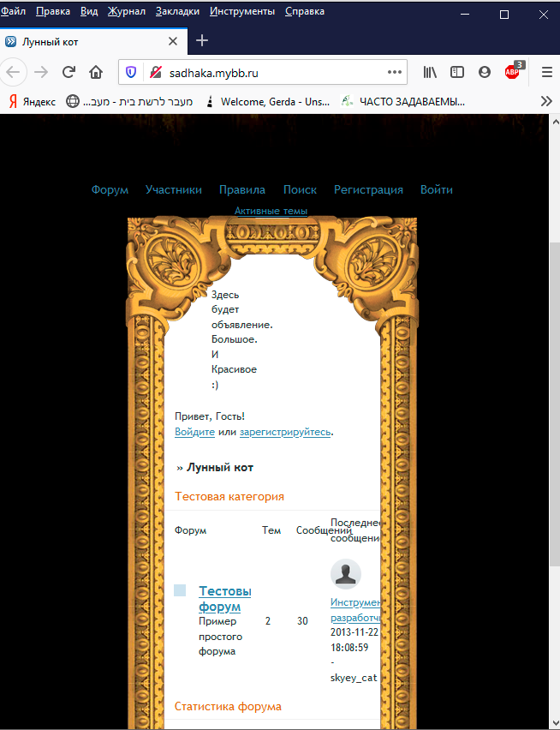
Task: Open the Файл menu
Action: [x=13, y=11]
